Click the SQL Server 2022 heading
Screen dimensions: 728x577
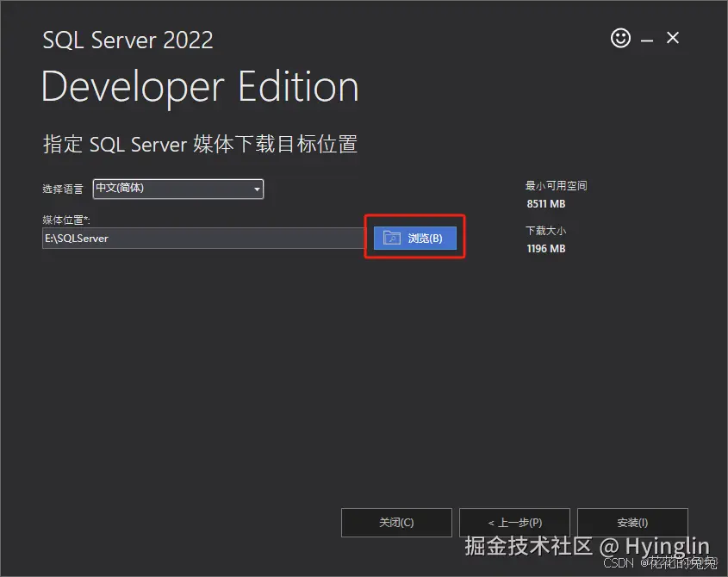(128, 40)
